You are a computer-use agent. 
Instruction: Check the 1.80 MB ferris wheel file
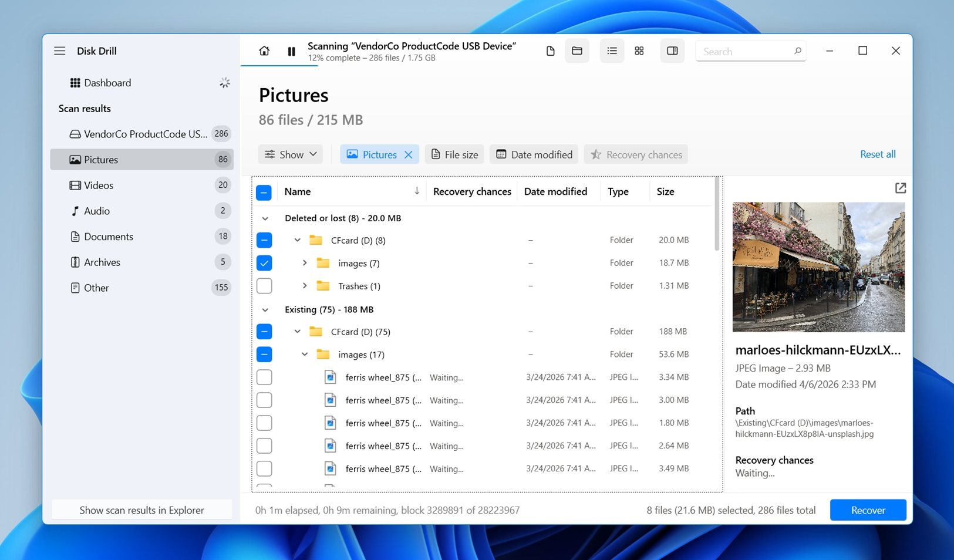pos(264,423)
